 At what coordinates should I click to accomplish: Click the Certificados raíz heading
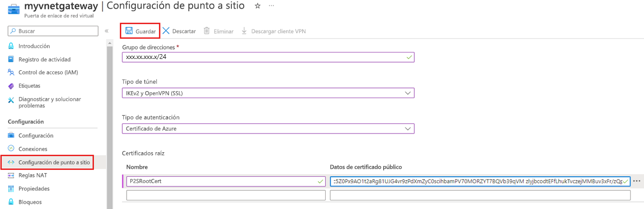coord(143,153)
